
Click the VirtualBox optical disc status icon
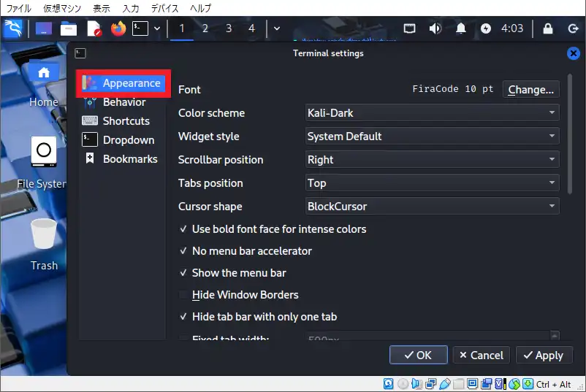(403, 384)
